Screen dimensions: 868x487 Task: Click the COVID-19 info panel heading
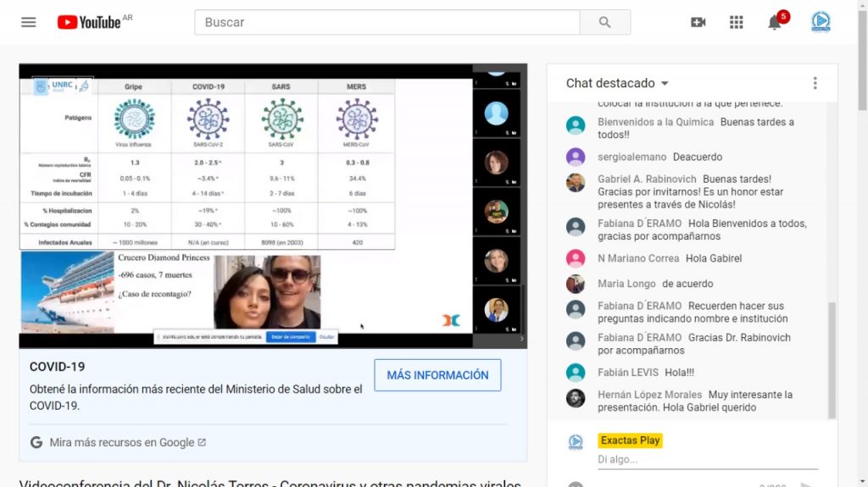57,367
